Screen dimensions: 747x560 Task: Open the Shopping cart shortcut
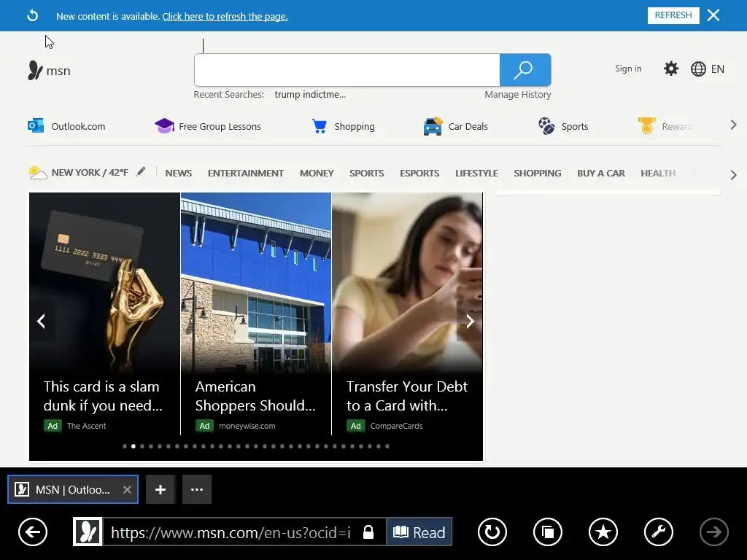[x=320, y=126]
